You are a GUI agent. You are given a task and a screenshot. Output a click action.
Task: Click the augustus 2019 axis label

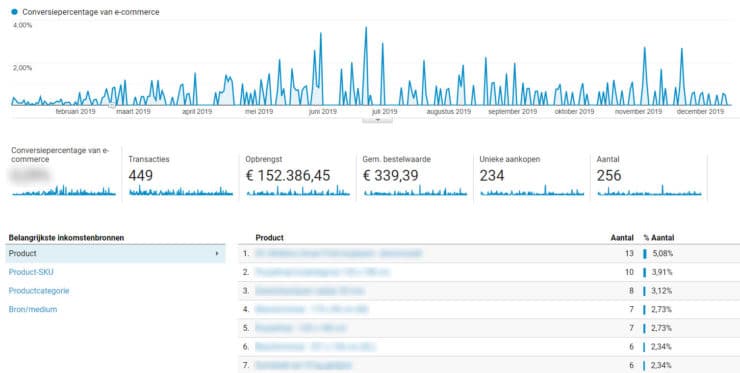(449, 112)
